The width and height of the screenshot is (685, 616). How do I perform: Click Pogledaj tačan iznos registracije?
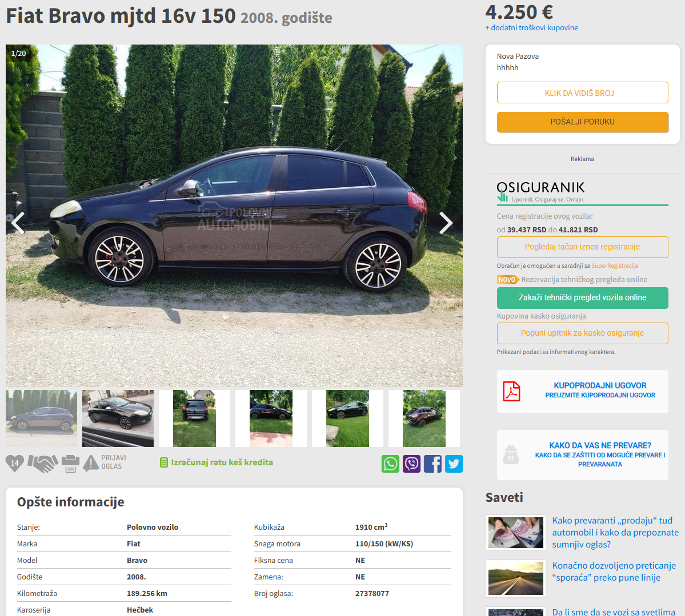tap(582, 247)
